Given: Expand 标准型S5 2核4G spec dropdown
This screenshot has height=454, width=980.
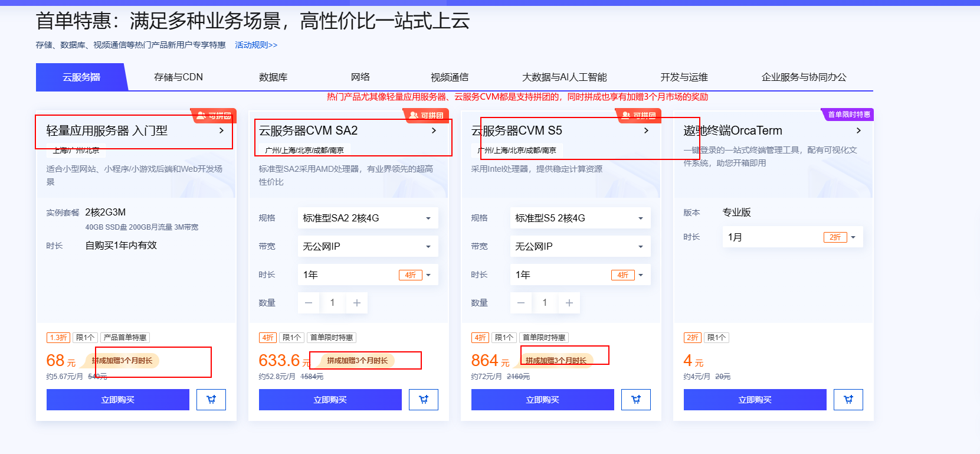Looking at the screenshot, I should click(x=581, y=218).
